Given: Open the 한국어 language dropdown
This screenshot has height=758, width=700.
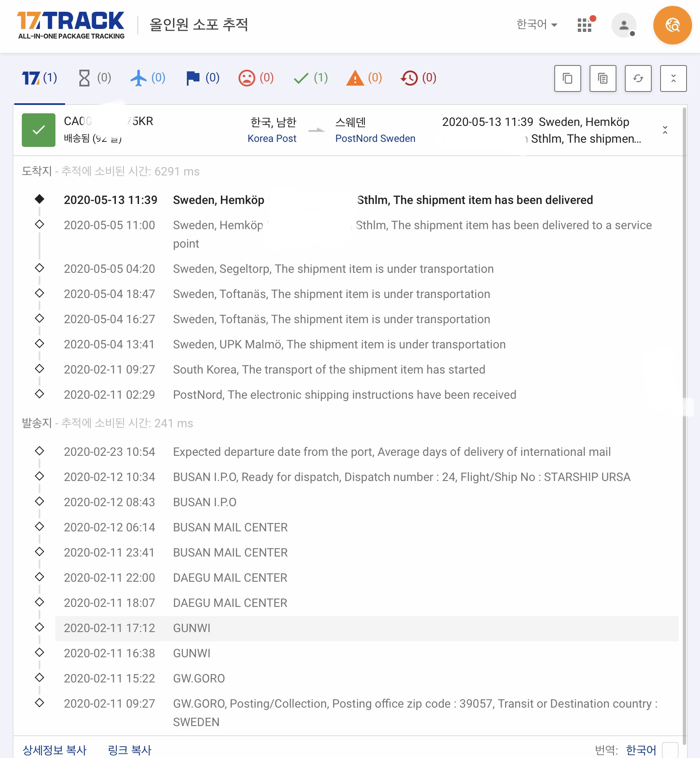Looking at the screenshot, I should [x=537, y=25].
